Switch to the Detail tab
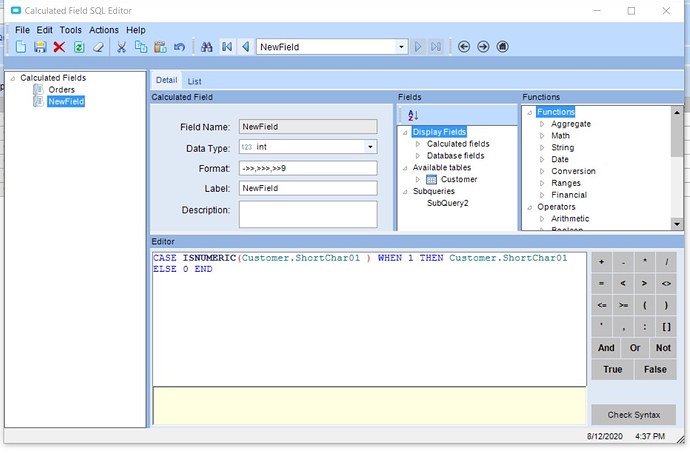This screenshot has height=453, width=690. [x=166, y=80]
